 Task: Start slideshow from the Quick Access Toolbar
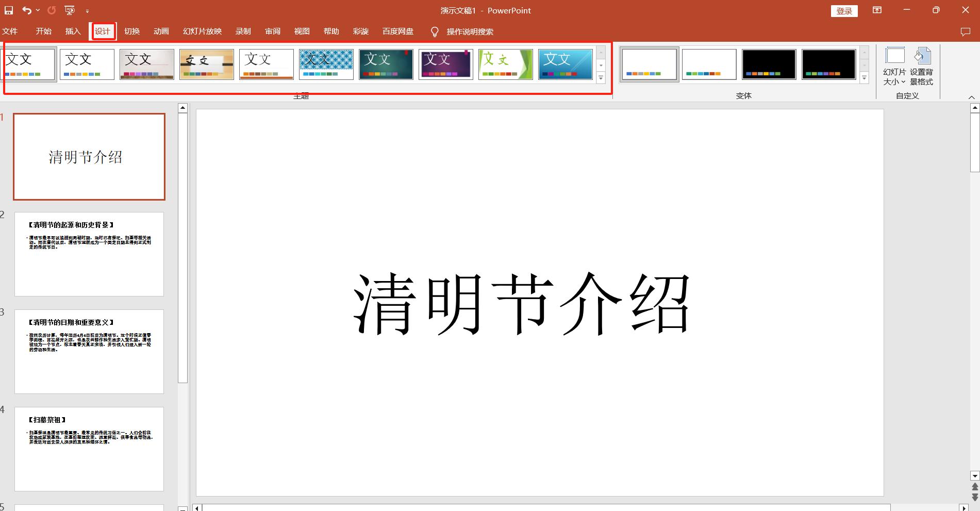tap(70, 10)
